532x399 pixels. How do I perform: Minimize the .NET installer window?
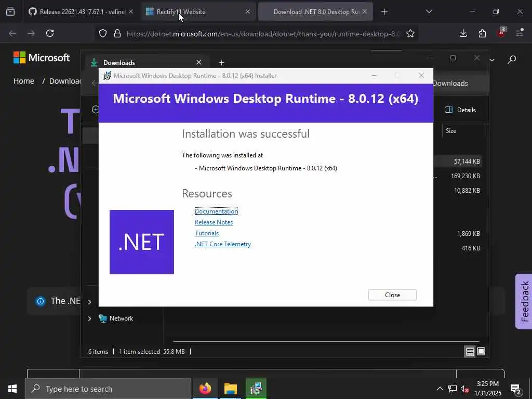374,76
